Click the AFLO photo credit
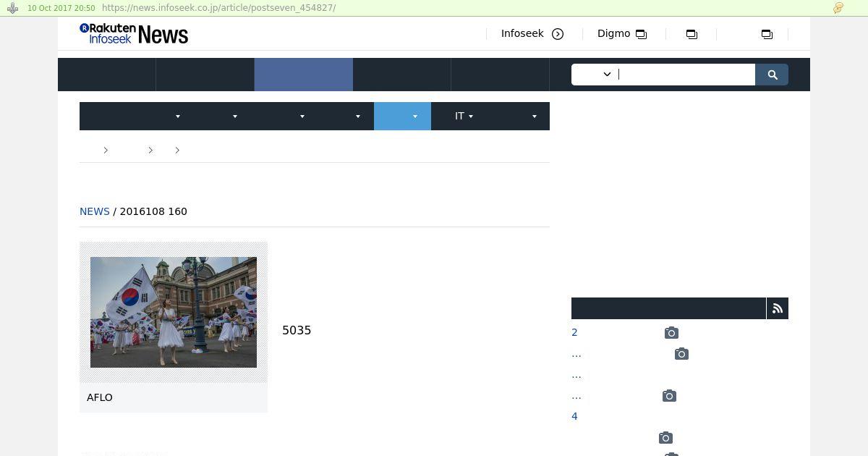 click(100, 397)
